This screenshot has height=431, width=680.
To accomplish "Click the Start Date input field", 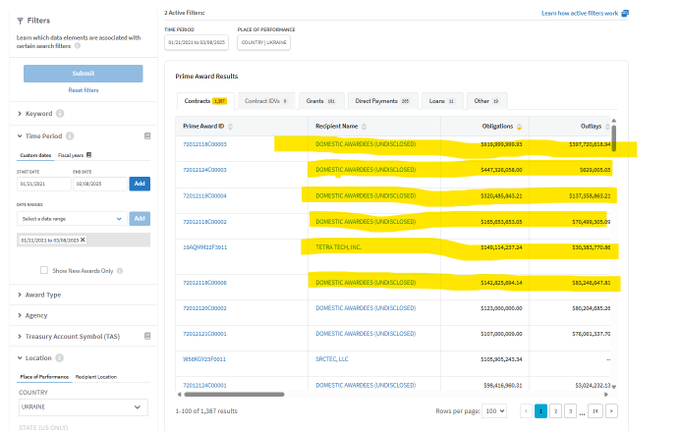I will [x=44, y=183].
